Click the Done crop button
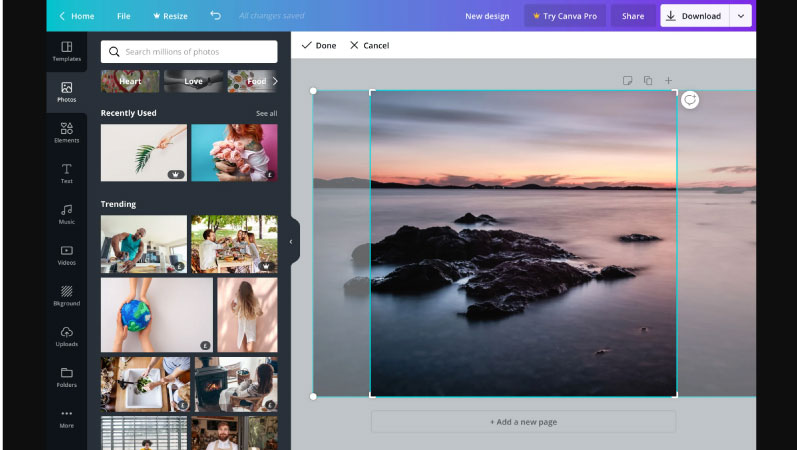The width and height of the screenshot is (800, 450). pyautogui.click(x=319, y=45)
